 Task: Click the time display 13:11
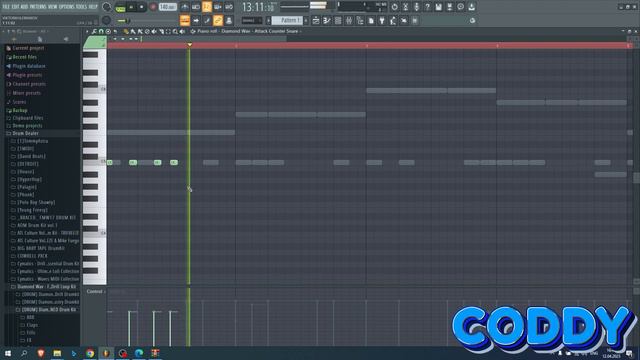258,7
